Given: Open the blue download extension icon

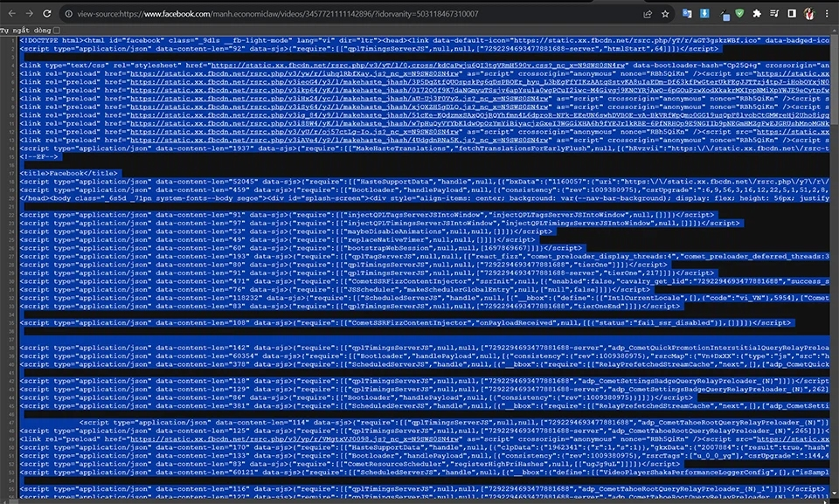Looking at the screenshot, I should [x=705, y=14].
